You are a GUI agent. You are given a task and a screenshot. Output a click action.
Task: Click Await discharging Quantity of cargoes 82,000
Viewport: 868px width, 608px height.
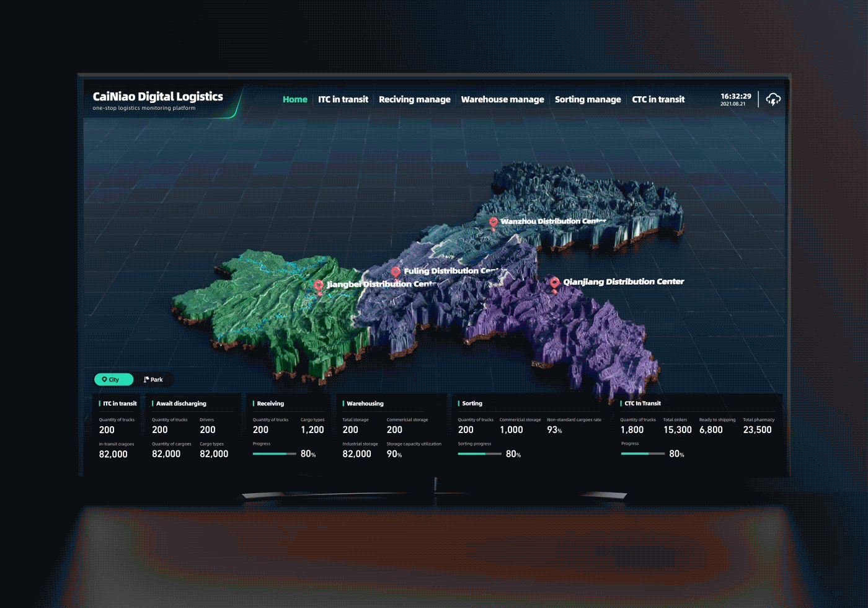click(x=166, y=454)
